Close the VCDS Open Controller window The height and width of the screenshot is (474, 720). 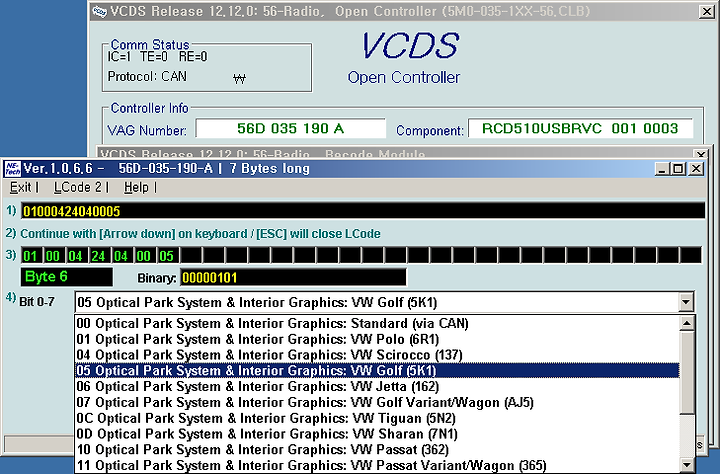click(707, 11)
